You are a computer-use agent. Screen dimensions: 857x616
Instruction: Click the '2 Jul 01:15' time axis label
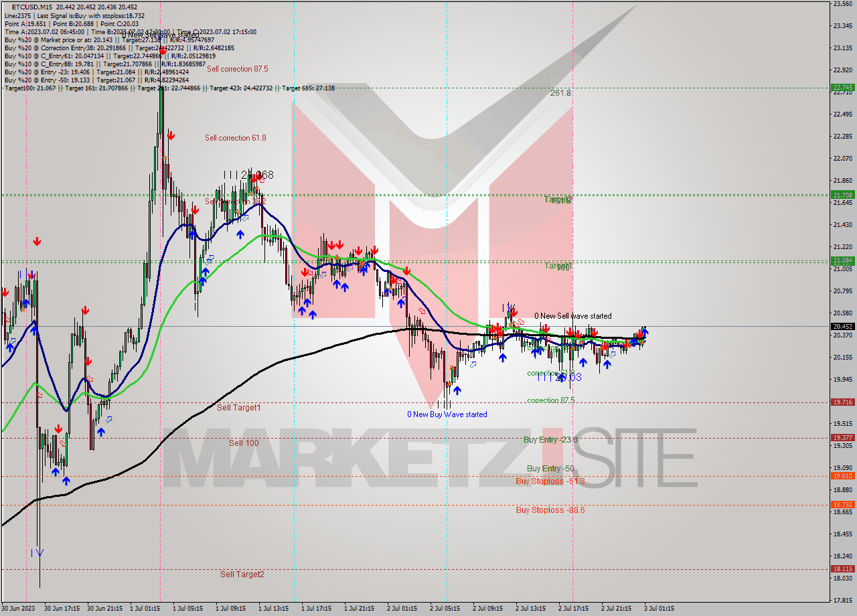point(402,609)
